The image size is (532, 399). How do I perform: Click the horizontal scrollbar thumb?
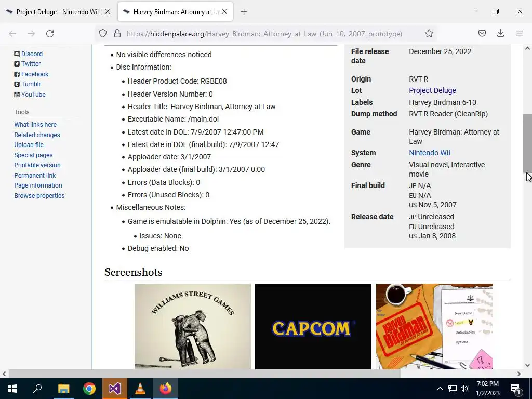click(x=204, y=374)
